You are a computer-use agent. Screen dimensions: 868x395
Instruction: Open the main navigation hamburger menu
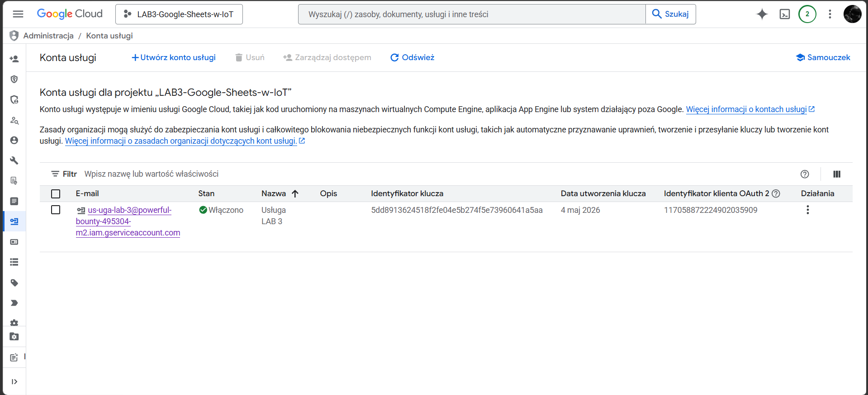coord(18,14)
